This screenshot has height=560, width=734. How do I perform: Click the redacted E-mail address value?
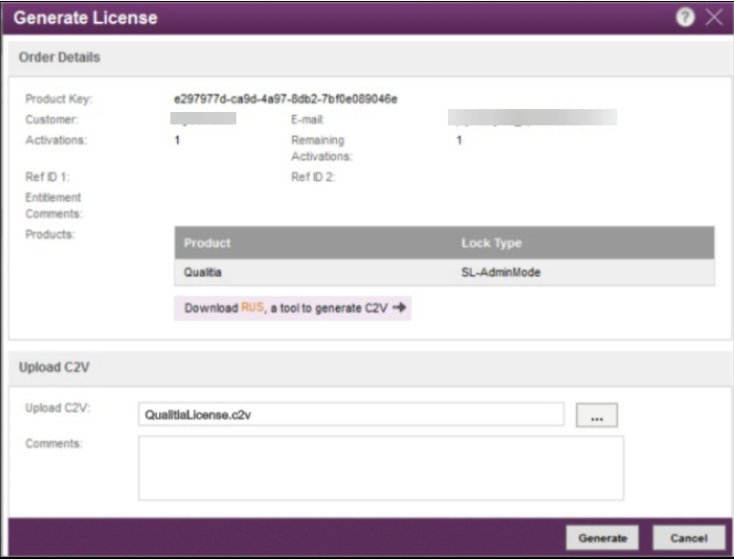(x=532, y=119)
